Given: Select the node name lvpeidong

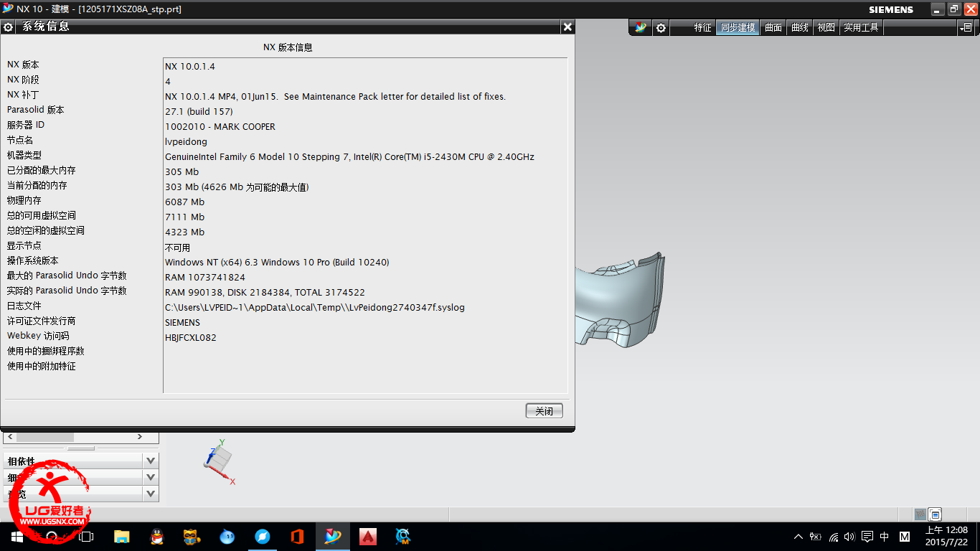Looking at the screenshot, I should click(x=186, y=141).
